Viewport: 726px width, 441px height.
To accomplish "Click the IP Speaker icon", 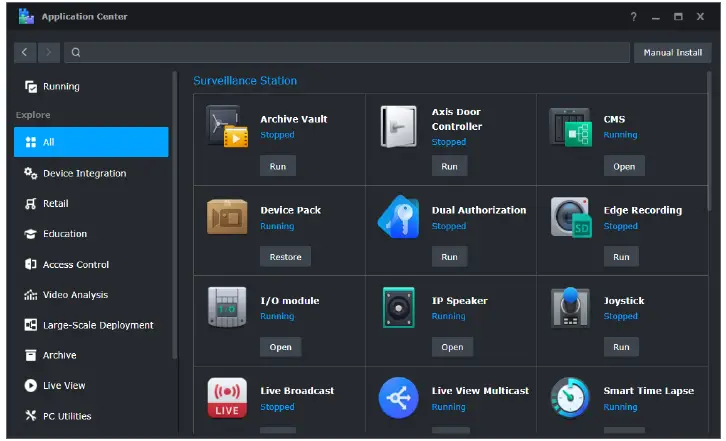I will pyautogui.click(x=399, y=307).
